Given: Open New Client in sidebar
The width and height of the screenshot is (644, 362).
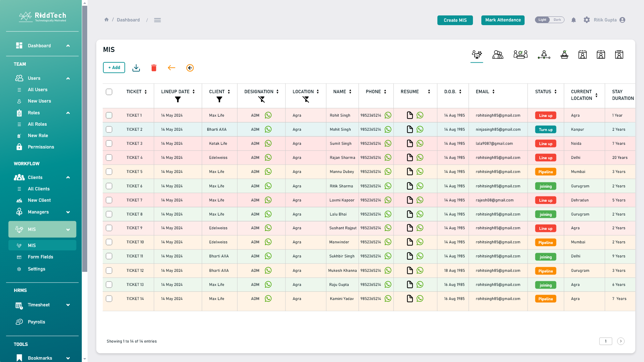Looking at the screenshot, I should point(39,200).
